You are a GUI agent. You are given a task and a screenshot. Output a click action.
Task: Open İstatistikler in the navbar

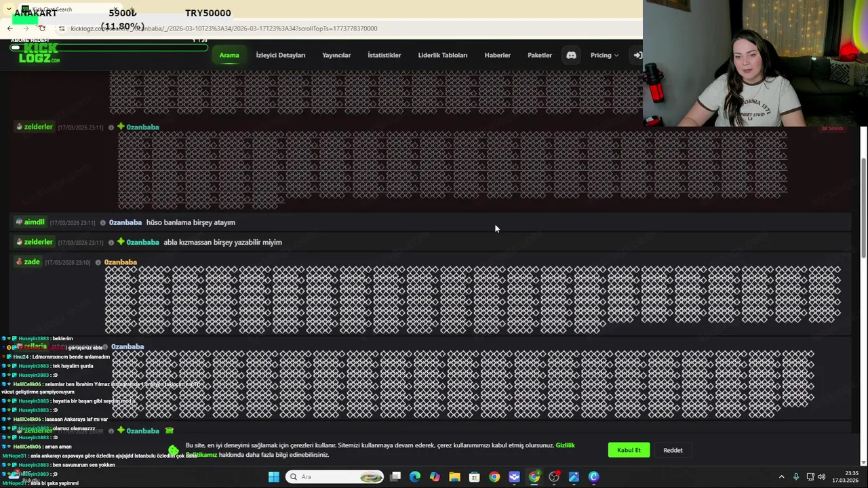point(384,55)
